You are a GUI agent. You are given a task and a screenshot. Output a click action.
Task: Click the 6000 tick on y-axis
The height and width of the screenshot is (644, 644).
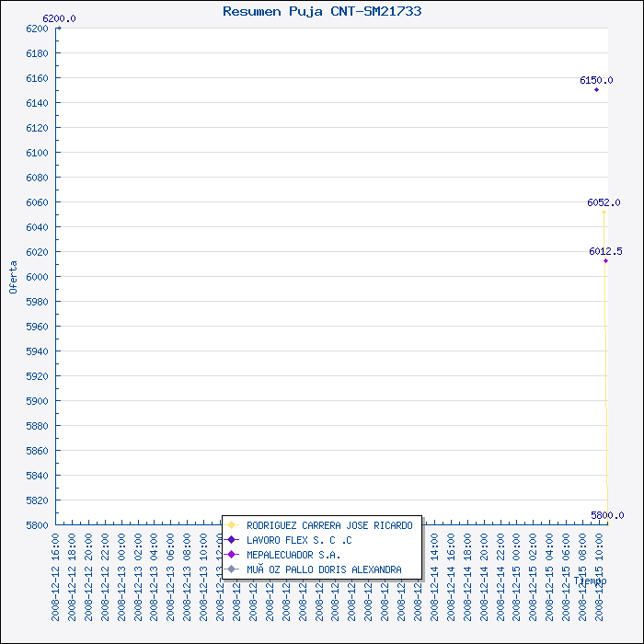click(37, 277)
